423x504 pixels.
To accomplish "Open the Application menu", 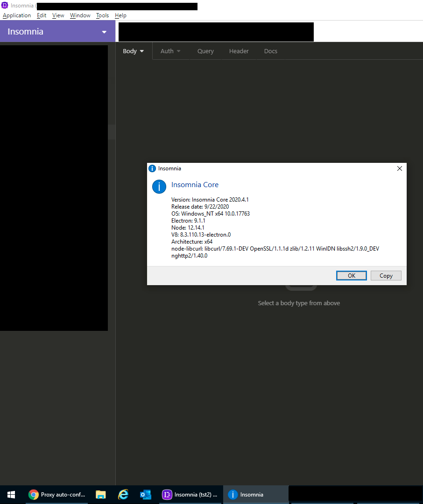I will (17, 15).
